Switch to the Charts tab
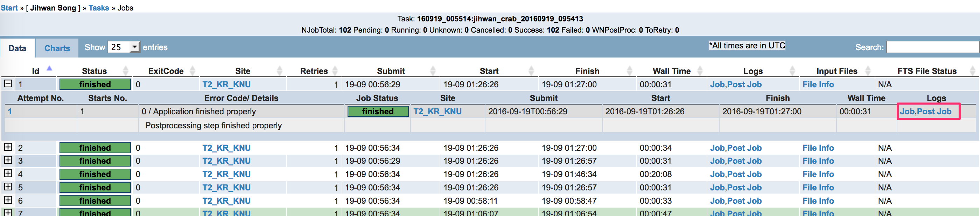This screenshot has width=980, height=216. (x=57, y=48)
